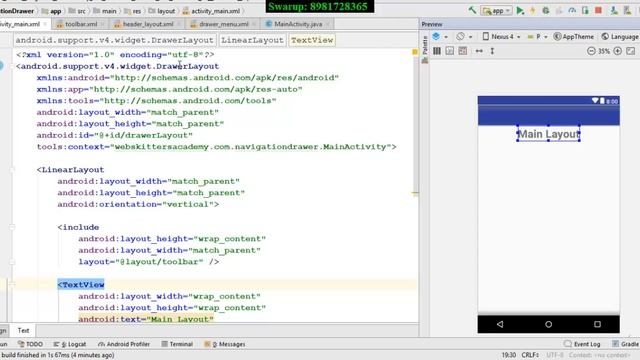Image resolution: width=640 pixels, height=360 pixels.
Task: Open the Logcat tool window
Action: pos(70,344)
